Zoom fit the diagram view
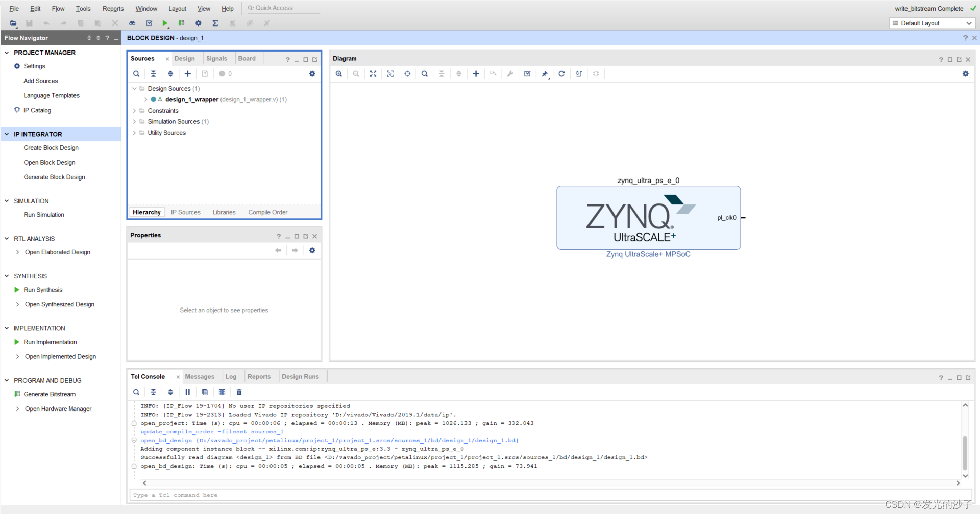Image resolution: width=980 pixels, height=514 pixels. [x=373, y=74]
